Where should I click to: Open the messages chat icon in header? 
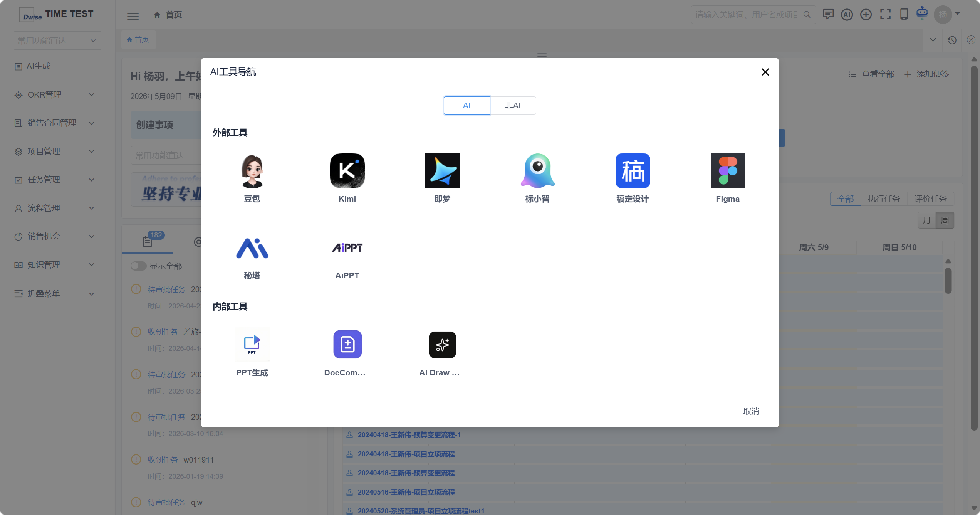[x=828, y=15]
